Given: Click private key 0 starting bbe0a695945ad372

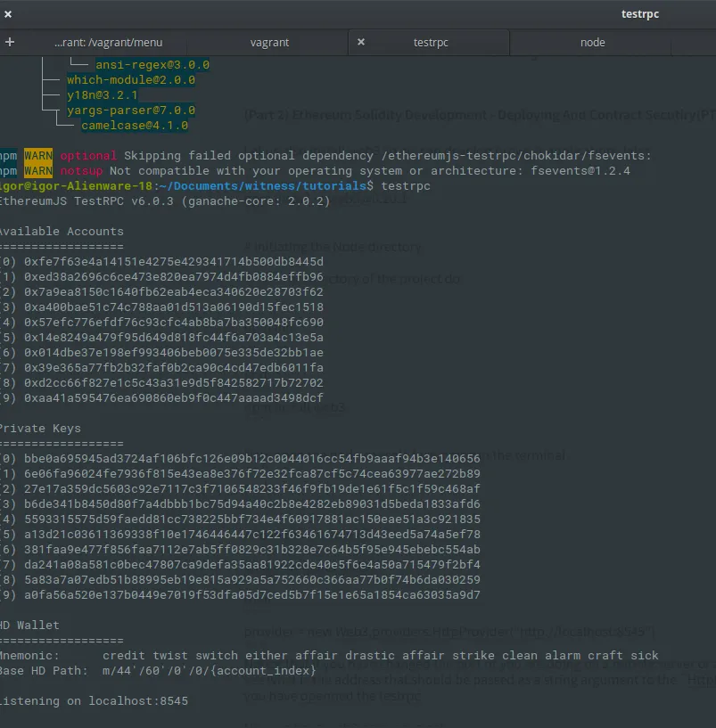Looking at the screenshot, I should click(252, 459).
